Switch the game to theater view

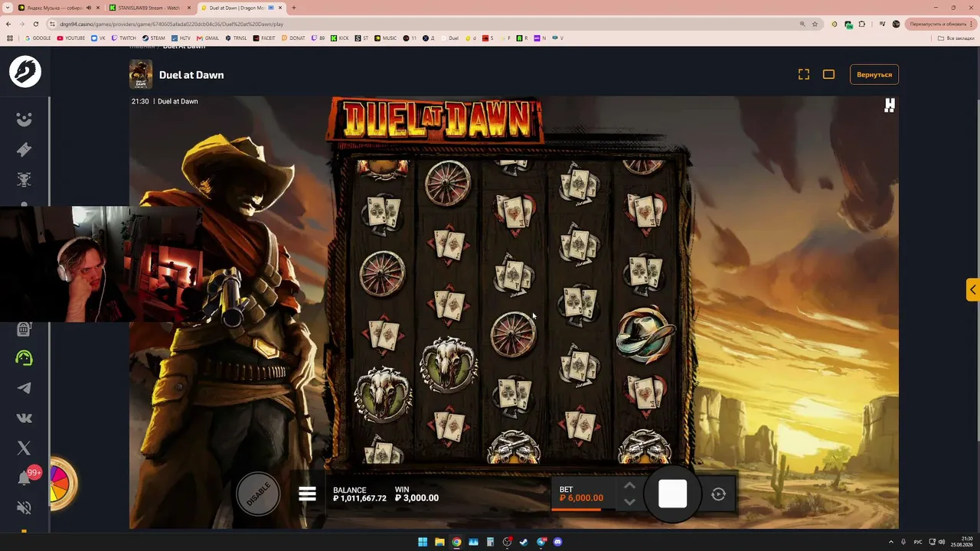(828, 74)
